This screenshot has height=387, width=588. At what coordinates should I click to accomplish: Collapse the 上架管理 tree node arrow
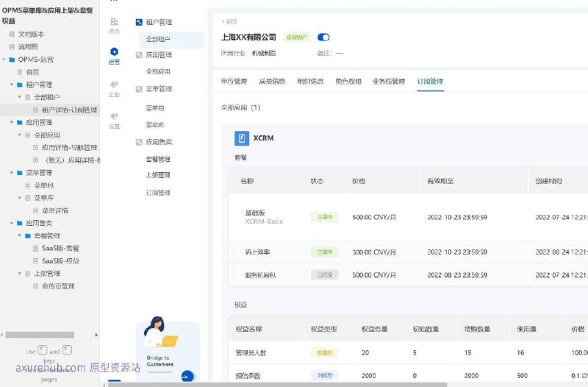pyautogui.click(x=20, y=273)
